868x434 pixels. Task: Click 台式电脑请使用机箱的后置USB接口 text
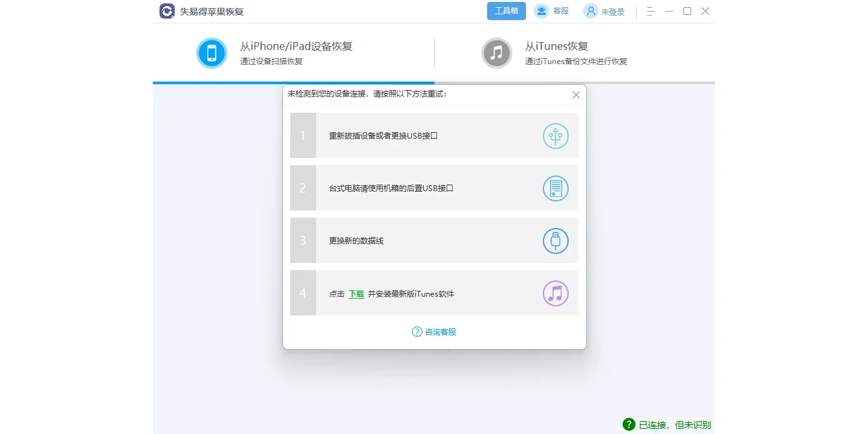391,188
